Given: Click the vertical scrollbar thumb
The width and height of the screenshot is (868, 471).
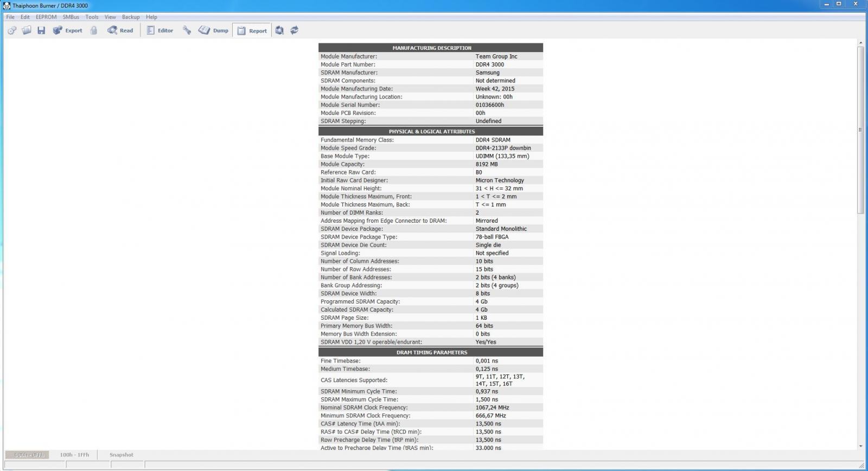Looking at the screenshot, I should 860,130.
